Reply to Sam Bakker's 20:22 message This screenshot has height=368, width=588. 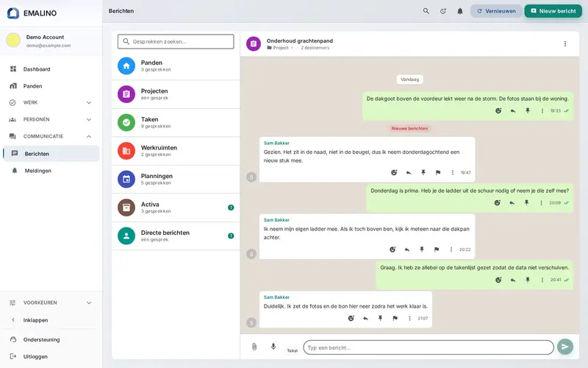pyautogui.click(x=407, y=250)
